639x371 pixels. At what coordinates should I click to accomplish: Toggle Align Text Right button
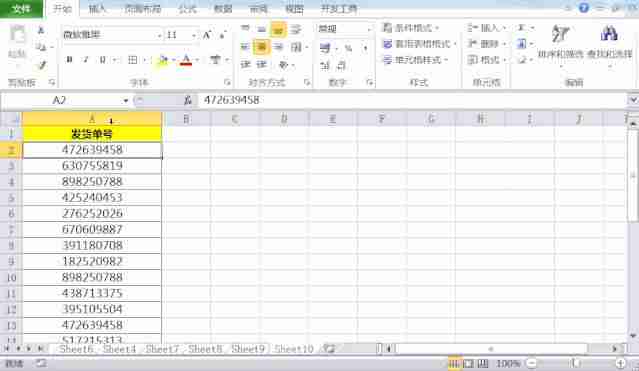278,47
